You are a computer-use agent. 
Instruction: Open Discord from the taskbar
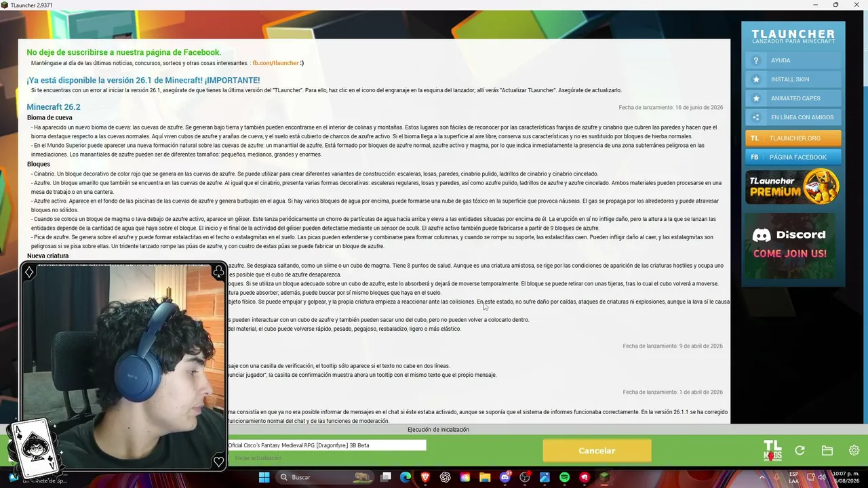click(x=505, y=477)
